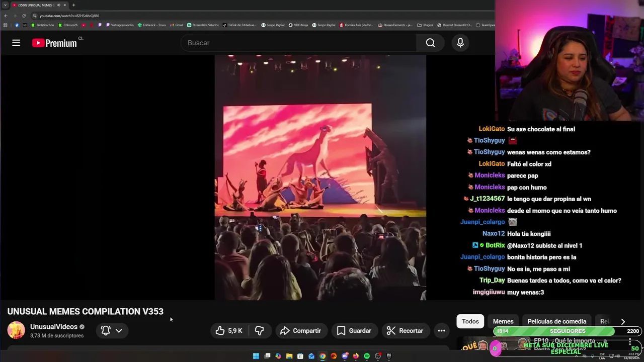Open the TikTok de Eddiebue bookmark

point(239,25)
